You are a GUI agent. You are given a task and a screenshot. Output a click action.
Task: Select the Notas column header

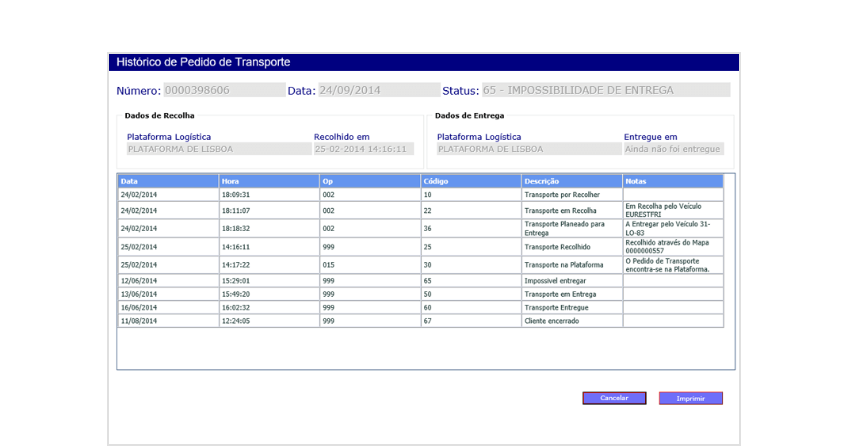pyautogui.click(x=672, y=181)
